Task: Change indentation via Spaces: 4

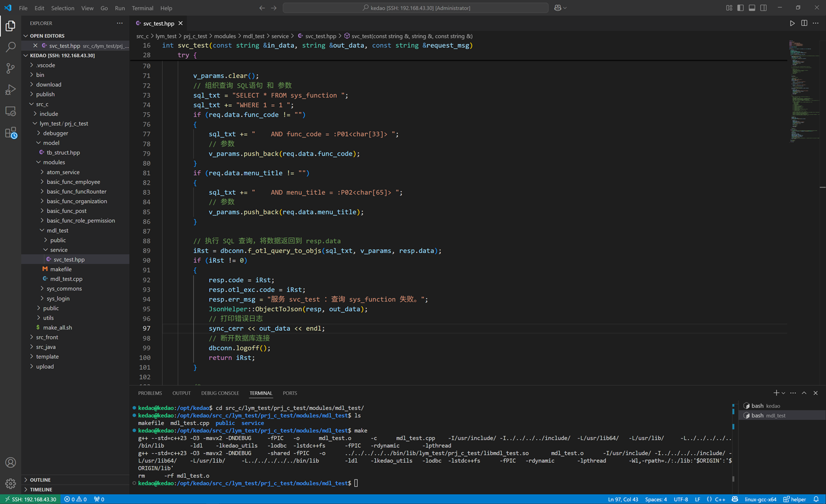Action: click(x=656, y=499)
